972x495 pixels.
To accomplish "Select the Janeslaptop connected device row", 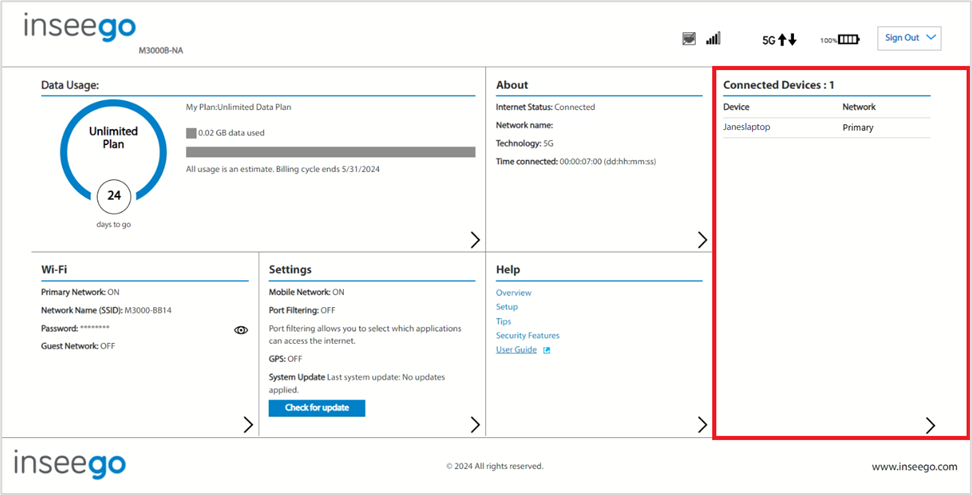I will (826, 128).
